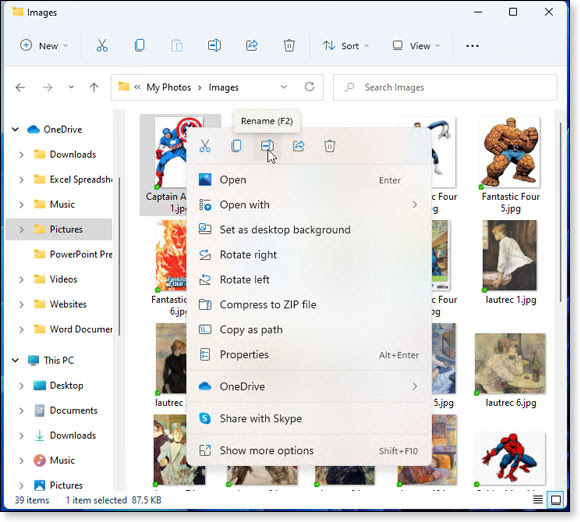Open the OneDrive submenu in context menu
This screenshot has width=580, height=522.
(x=309, y=387)
